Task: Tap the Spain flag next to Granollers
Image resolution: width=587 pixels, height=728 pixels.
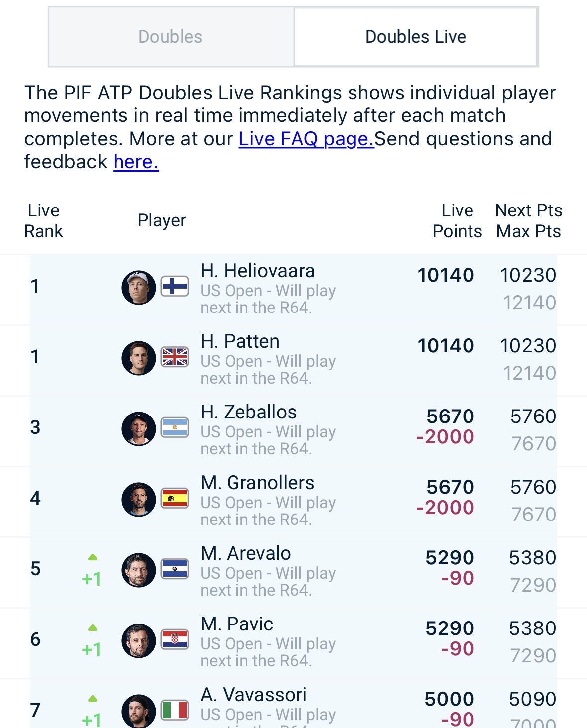Action: tap(175, 498)
